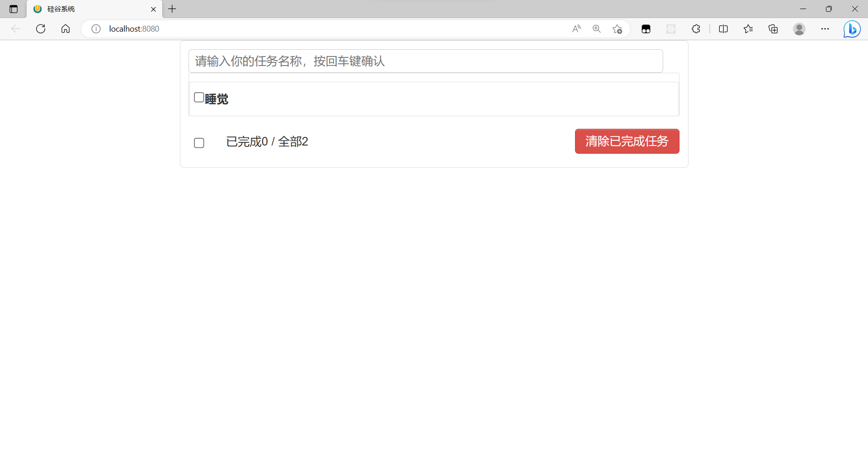Image resolution: width=868 pixels, height=461 pixels.
Task: Restore down the browser window
Action: pos(829,9)
